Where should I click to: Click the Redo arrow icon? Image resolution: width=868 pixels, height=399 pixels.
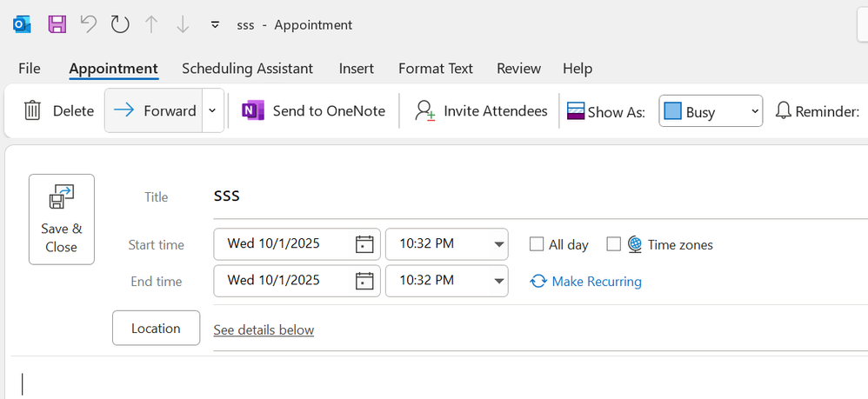[x=120, y=24]
